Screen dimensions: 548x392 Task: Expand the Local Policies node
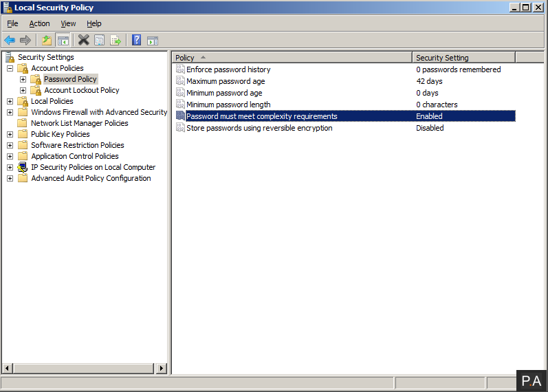pyautogui.click(x=10, y=101)
